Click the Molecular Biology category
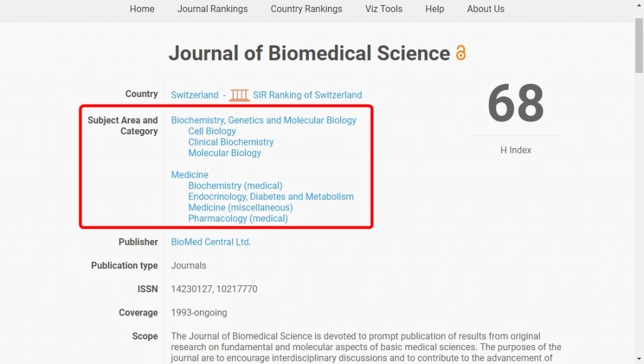 click(x=225, y=153)
